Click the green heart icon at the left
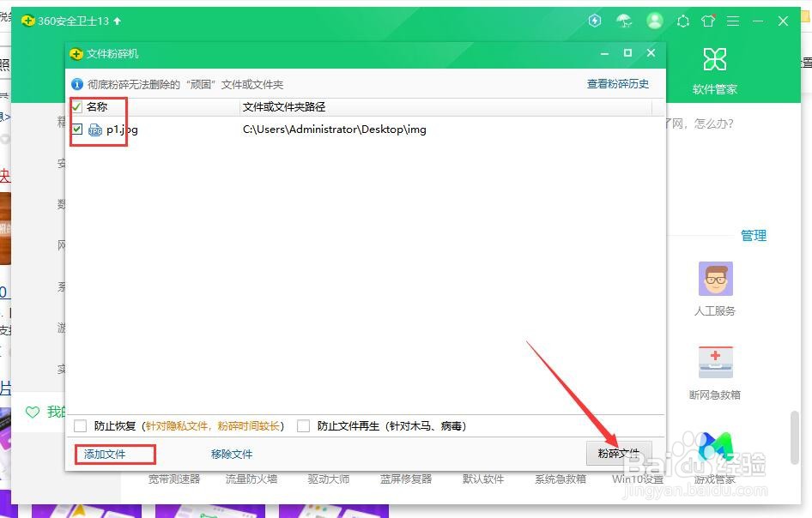Screen dimensions: 812x518 (33, 412)
